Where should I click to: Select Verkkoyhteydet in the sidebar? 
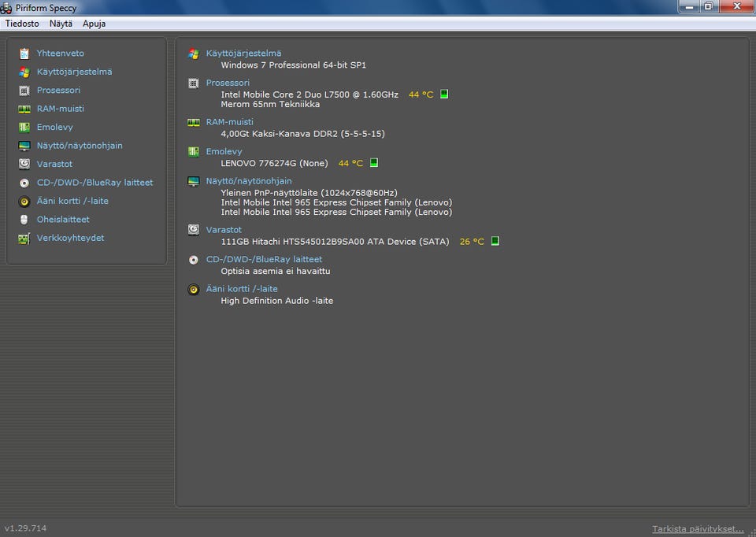(x=70, y=238)
